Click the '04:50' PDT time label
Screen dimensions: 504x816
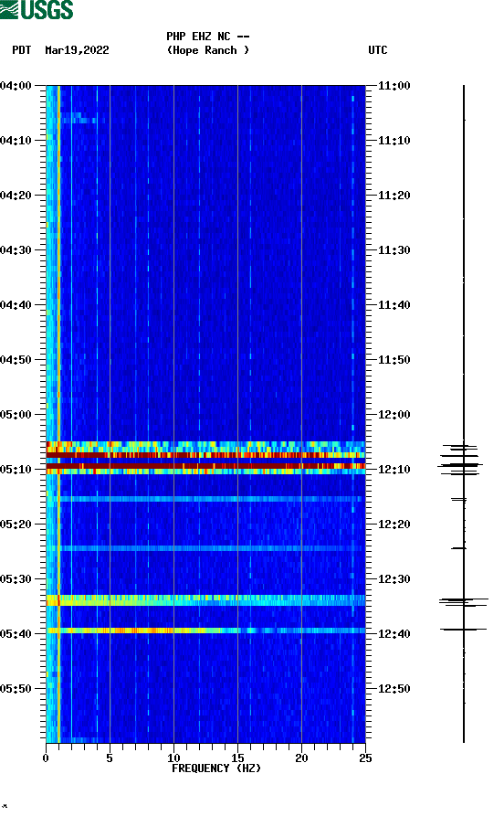coord(16,360)
